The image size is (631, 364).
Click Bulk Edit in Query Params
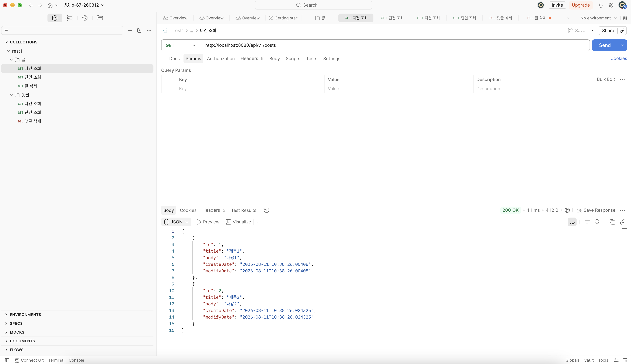pyautogui.click(x=606, y=79)
